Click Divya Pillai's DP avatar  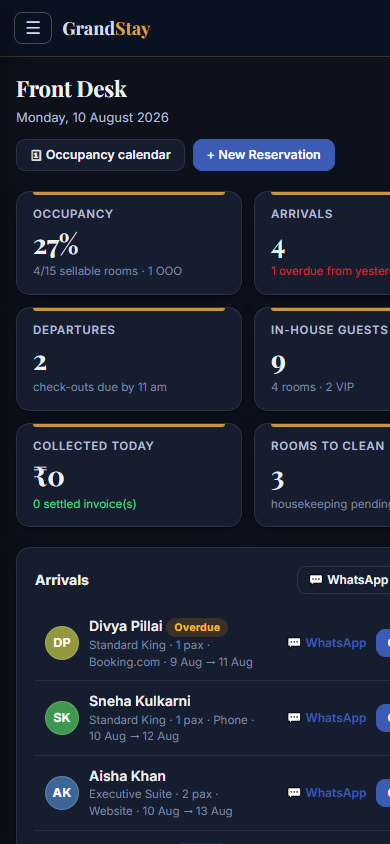pyautogui.click(x=62, y=643)
